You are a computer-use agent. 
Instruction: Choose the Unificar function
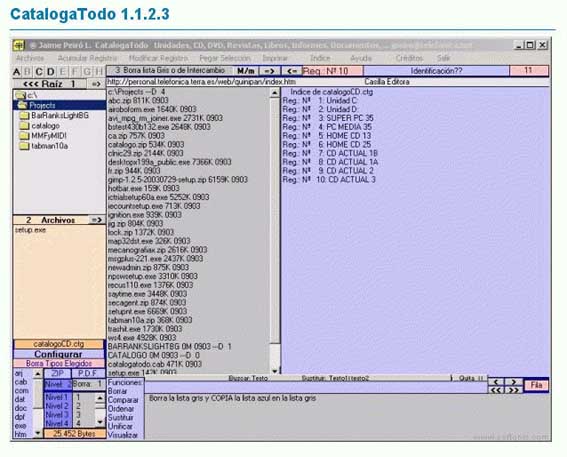(x=120, y=426)
